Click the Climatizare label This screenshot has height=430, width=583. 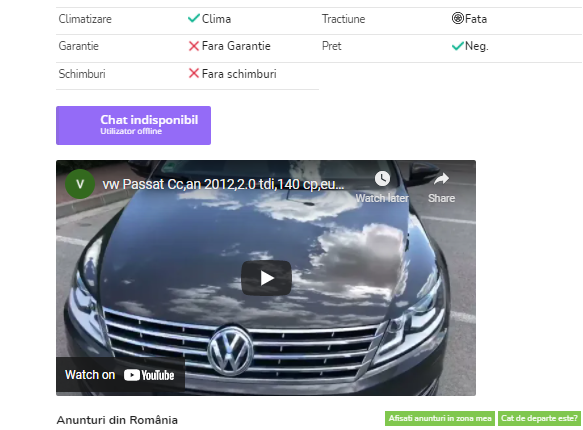[85, 19]
